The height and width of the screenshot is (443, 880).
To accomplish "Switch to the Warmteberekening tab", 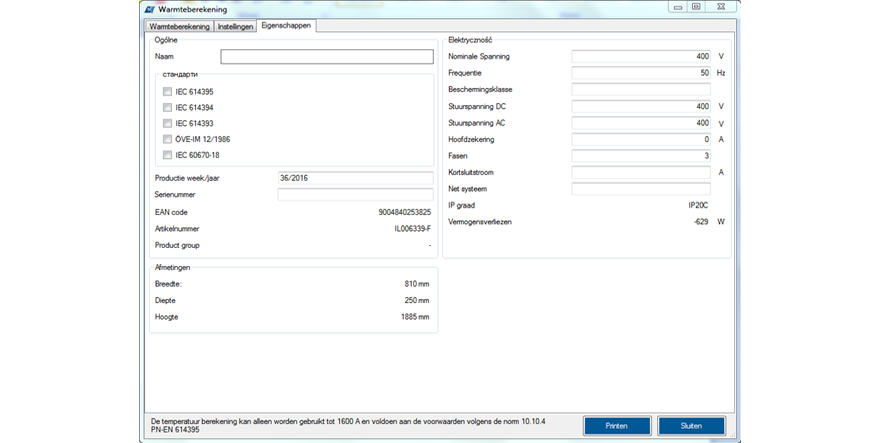I will (x=180, y=26).
